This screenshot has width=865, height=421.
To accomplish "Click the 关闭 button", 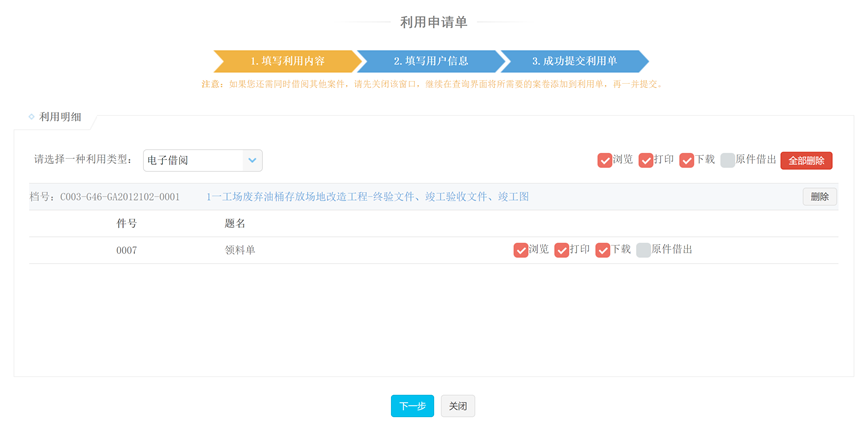I will coord(458,406).
